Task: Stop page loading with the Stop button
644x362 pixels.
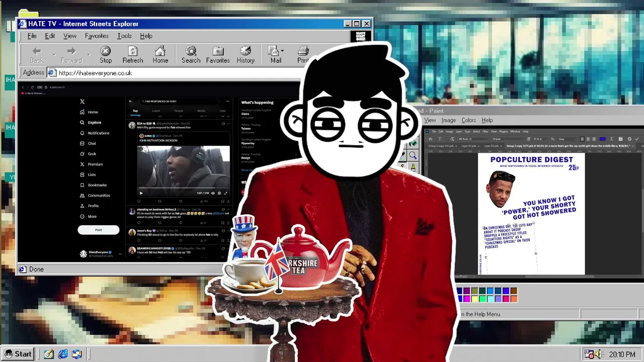Action: (x=106, y=55)
